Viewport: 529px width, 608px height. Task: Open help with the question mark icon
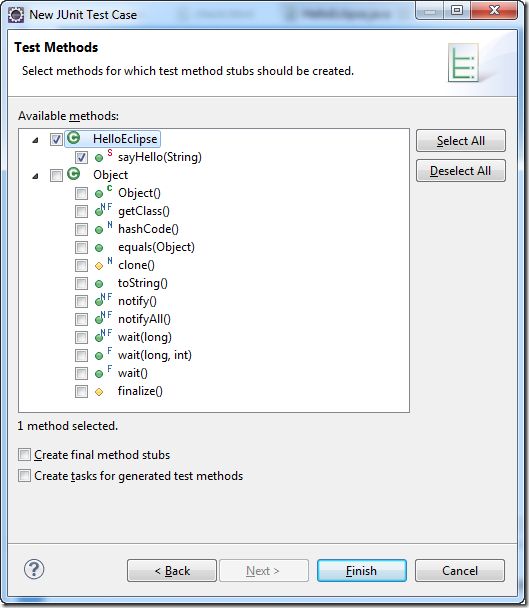pyautogui.click(x=34, y=569)
